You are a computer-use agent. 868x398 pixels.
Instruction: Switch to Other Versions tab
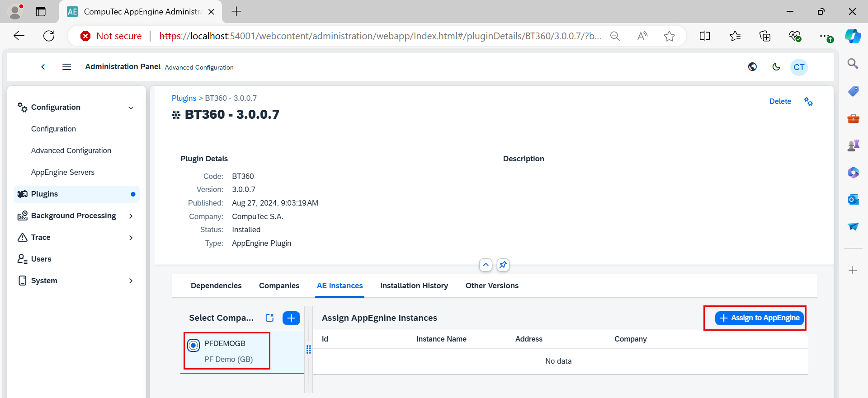[492, 286]
